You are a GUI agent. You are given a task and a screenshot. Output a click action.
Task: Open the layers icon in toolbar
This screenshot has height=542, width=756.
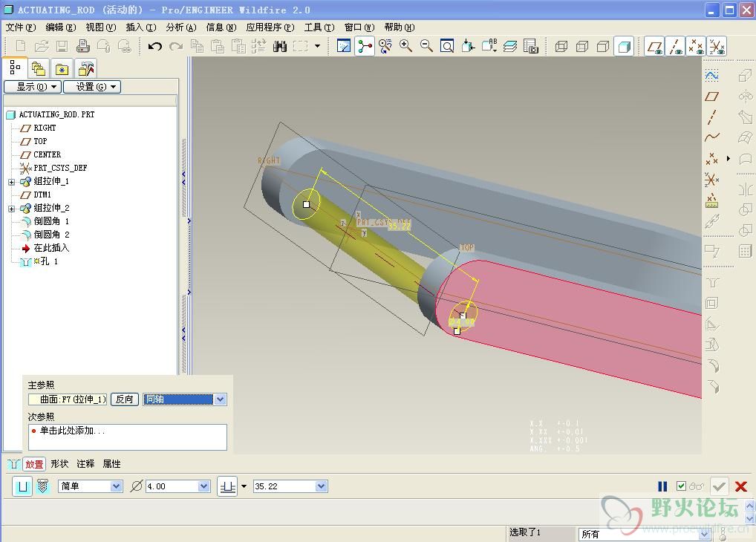(509, 46)
